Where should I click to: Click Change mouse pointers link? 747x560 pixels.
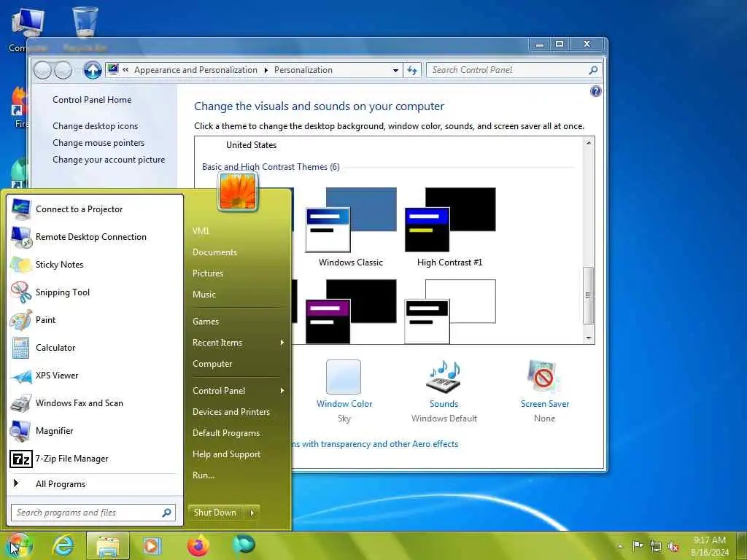(x=98, y=143)
